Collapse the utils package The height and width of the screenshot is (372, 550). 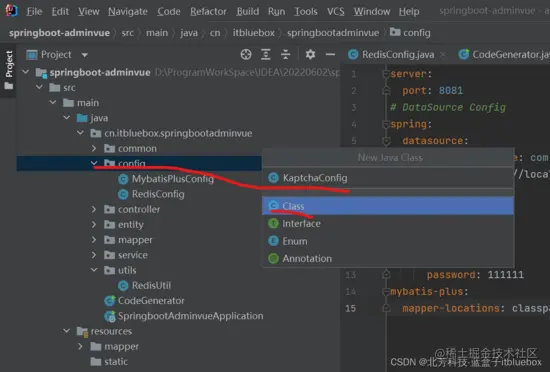coord(94,270)
